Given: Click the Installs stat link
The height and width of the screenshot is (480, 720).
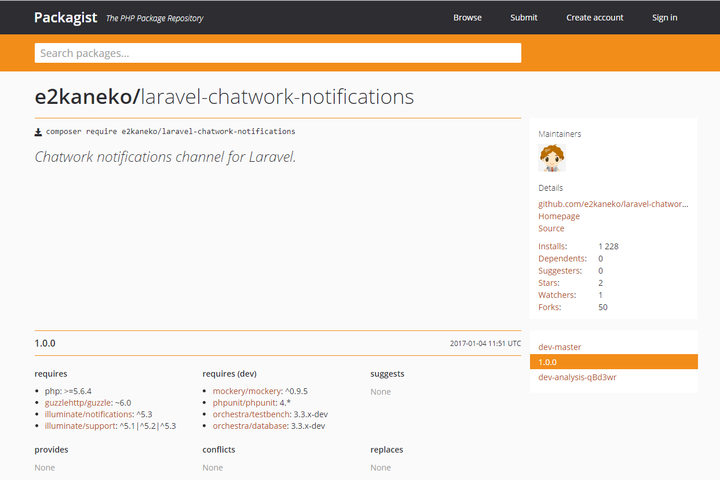Looking at the screenshot, I should point(552,246).
